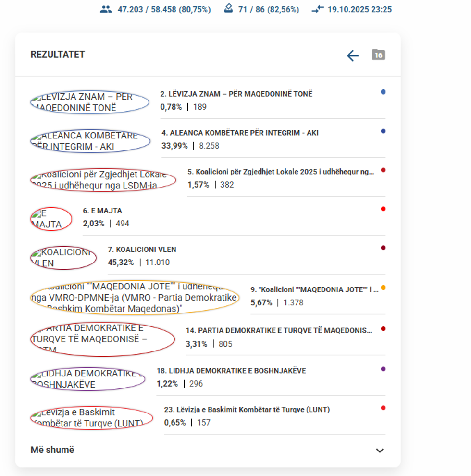The width and height of the screenshot is (471, 476).
Task: Click the orange dot for MAQEDONIA JOTE
Action: [383, 288]
